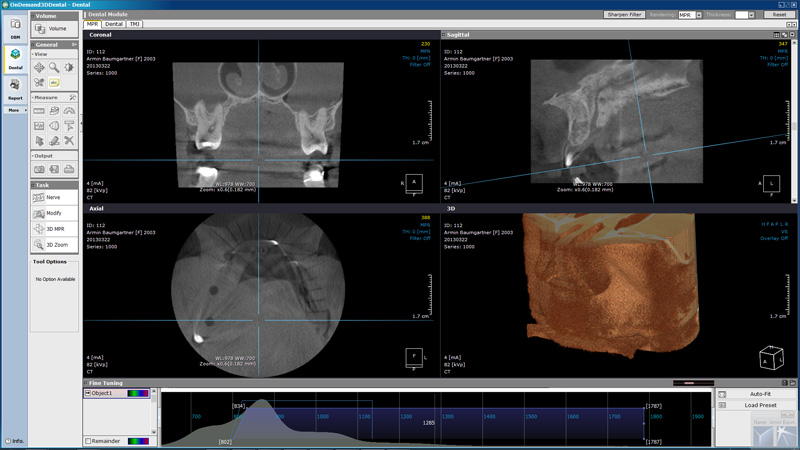Toggle the Object1 checkbox
Viewport: 800px width, 450px height.
click(88, 393)
